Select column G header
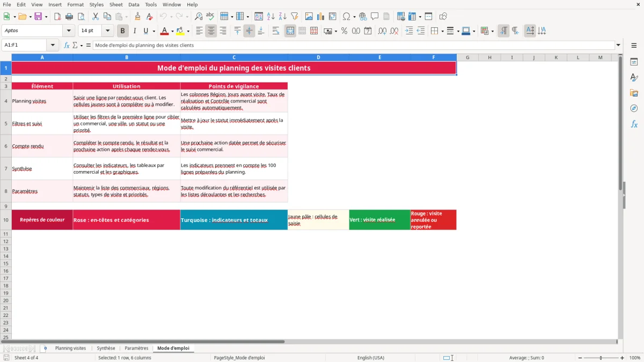This screenshot has width=644, height=362. point(467,57)
